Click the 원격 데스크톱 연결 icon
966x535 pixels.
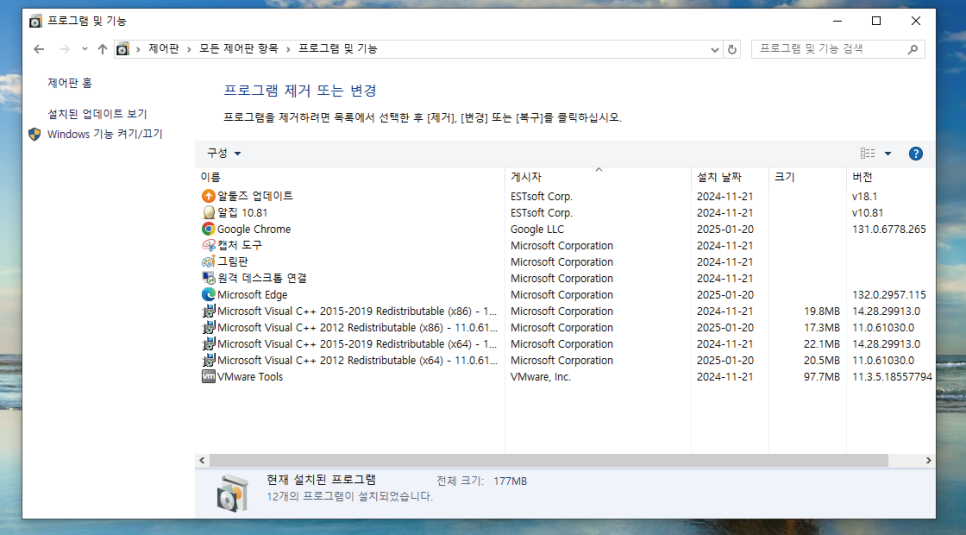[x=208, y=278]
